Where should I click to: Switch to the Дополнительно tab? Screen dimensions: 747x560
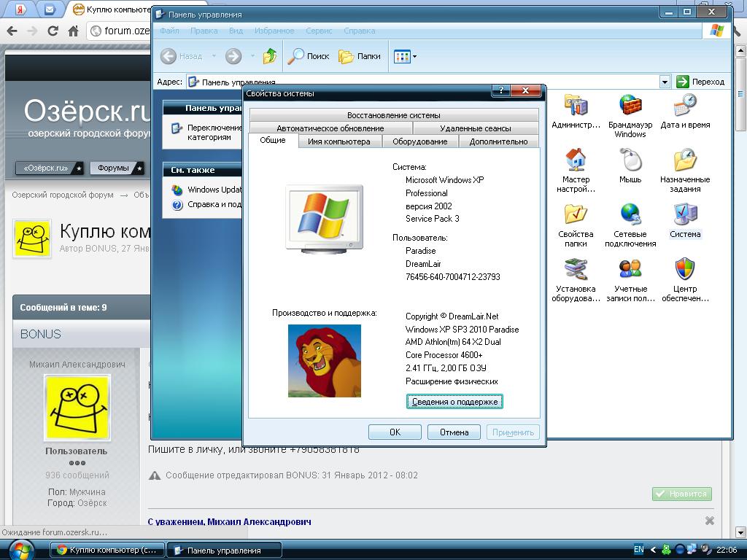[498, 141]
